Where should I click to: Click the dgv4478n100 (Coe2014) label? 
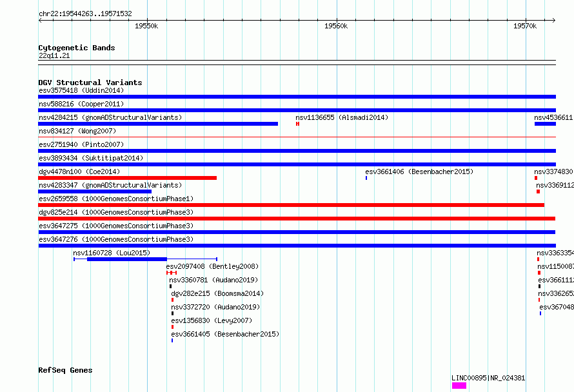[79, 171]
